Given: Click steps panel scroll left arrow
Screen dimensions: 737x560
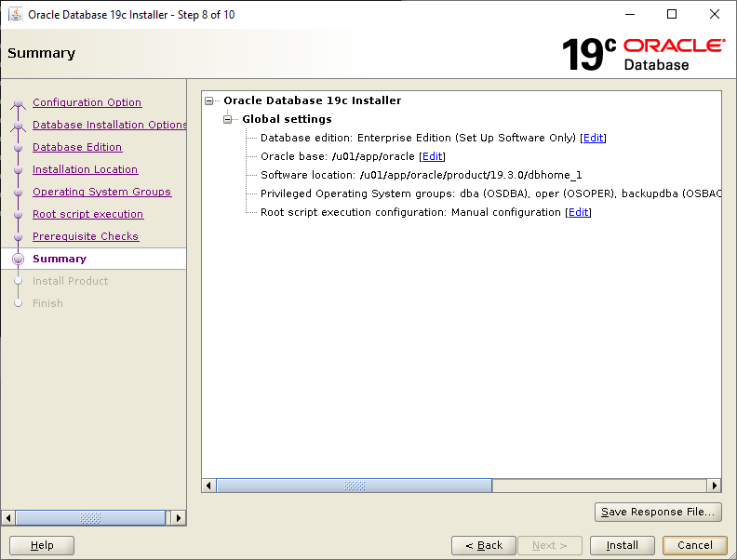Looking at the screenshot, I should [8, 518].
